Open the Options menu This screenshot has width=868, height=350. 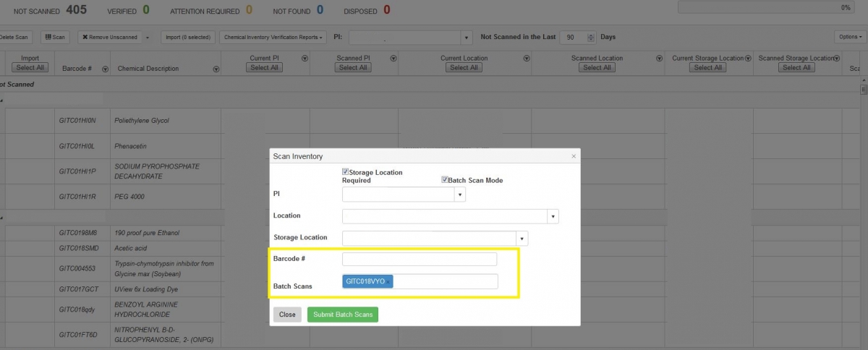click(849, 37)
